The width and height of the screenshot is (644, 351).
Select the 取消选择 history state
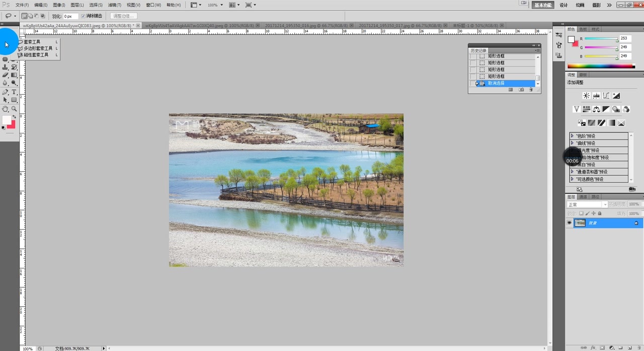[506, 83]
